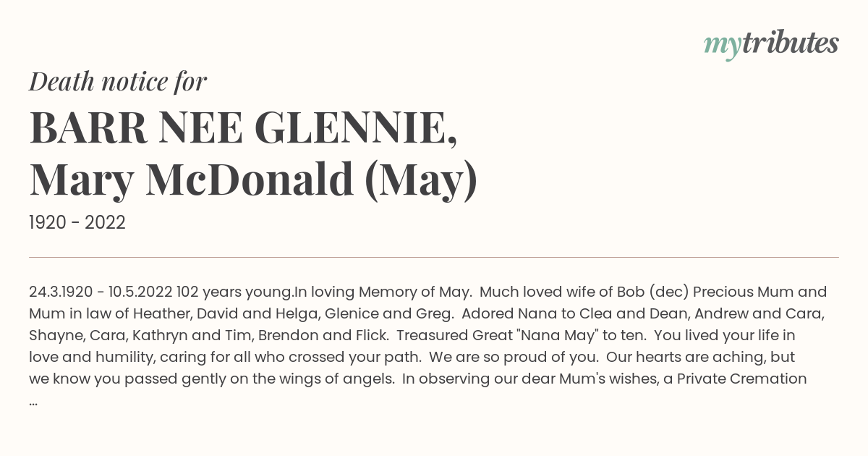Click the 'Private Cremation' text
The height and width of the screenshot is (456, 868).
pos(742,379)
